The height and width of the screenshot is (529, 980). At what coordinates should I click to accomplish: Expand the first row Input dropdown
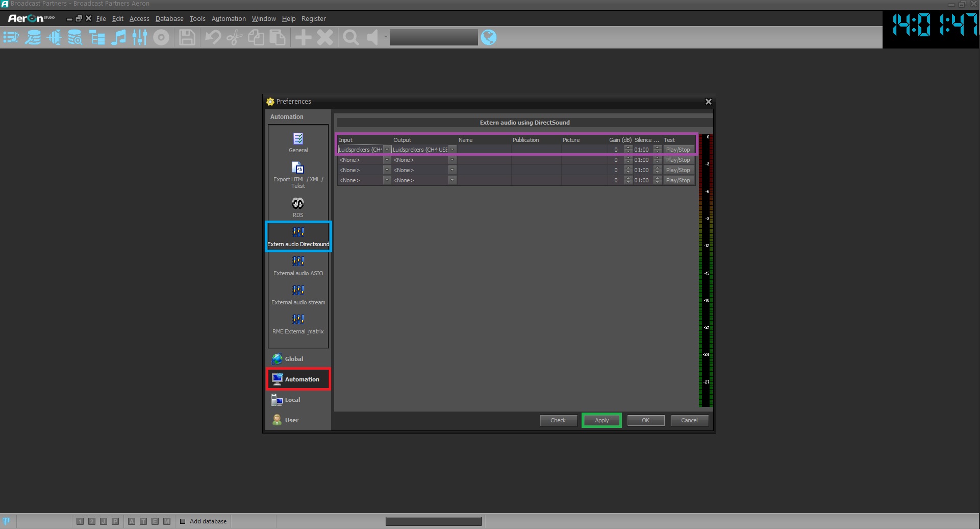tap(387, 150)
